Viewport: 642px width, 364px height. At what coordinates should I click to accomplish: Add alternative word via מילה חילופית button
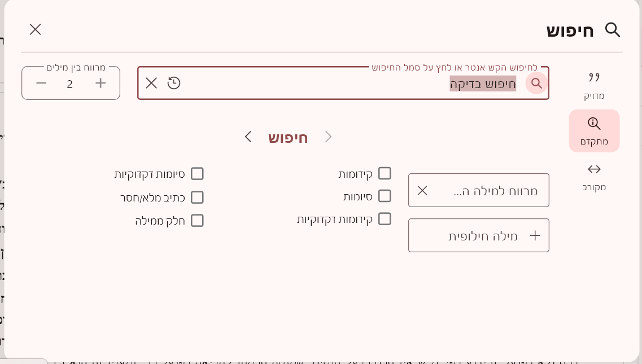click(479, 235)
